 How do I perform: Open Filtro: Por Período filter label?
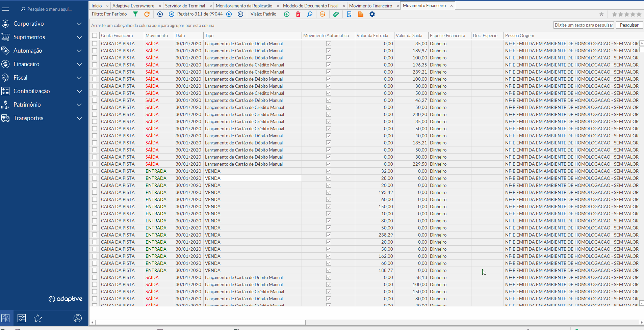click(x=109, y=14)
